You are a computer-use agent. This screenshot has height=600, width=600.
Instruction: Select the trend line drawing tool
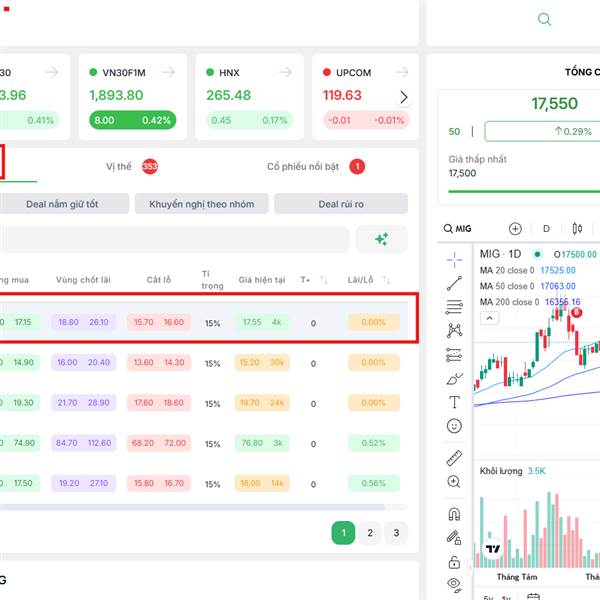454,284
